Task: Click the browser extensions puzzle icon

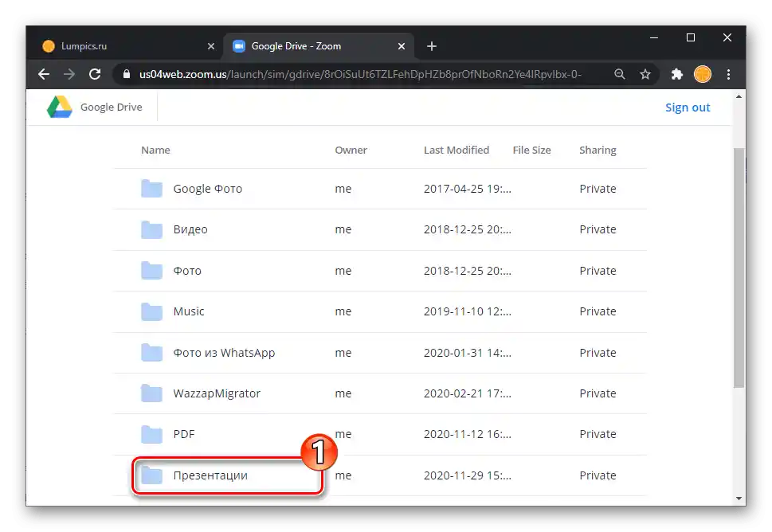Action: coord(676,74)
